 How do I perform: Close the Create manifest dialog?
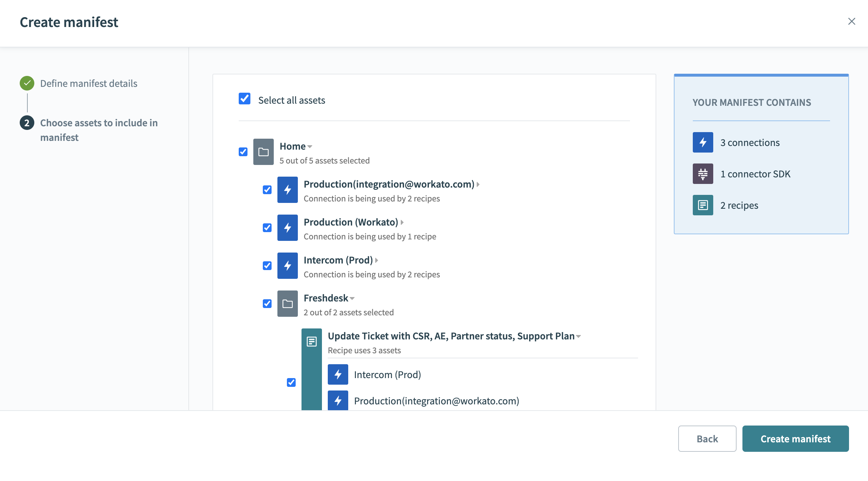852,21
